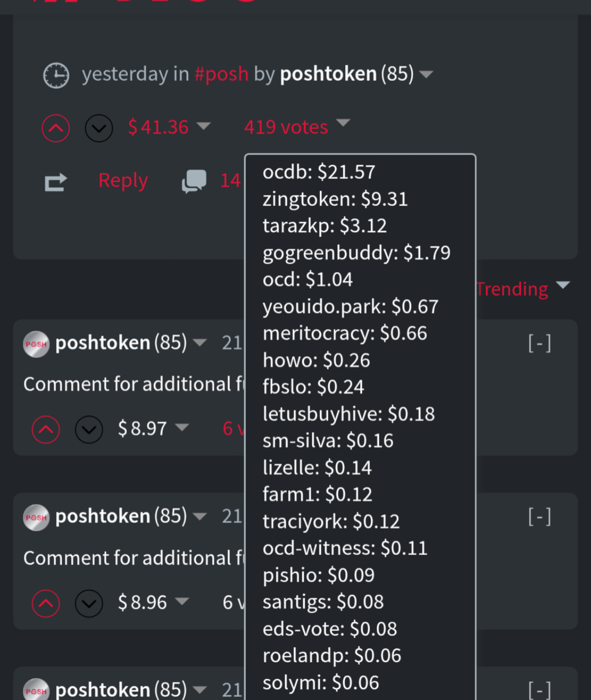Open the #posh tag link
This screenshot has width=591, height=700.
tap(221, 74)
